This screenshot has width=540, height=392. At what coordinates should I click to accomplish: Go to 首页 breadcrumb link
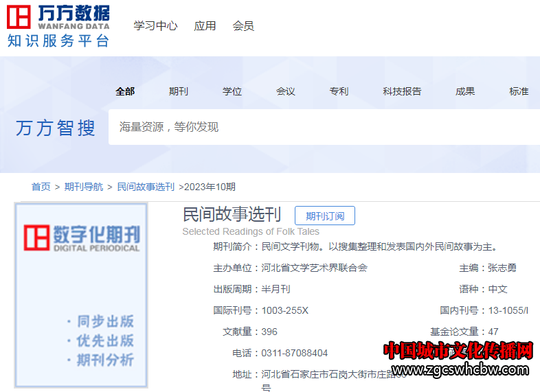[41, 187]
